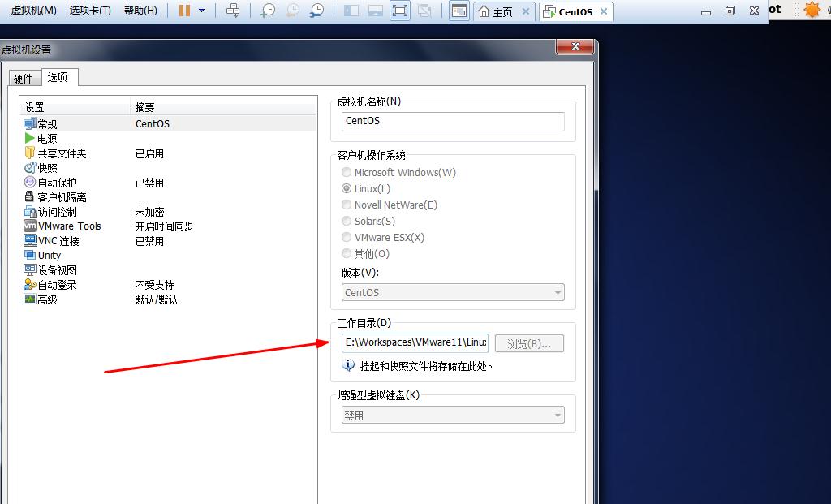Select the 客户机隔离 settings row

(169, 197)
